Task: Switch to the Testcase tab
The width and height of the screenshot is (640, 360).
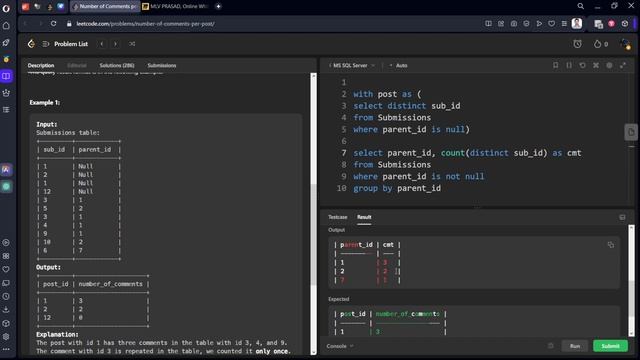Action: (x=338, y=217)
